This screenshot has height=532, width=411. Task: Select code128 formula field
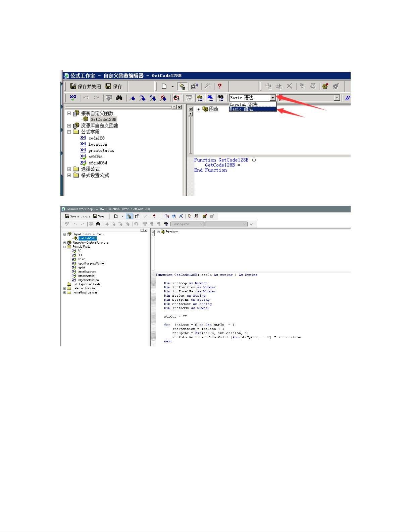pos(97,138)
